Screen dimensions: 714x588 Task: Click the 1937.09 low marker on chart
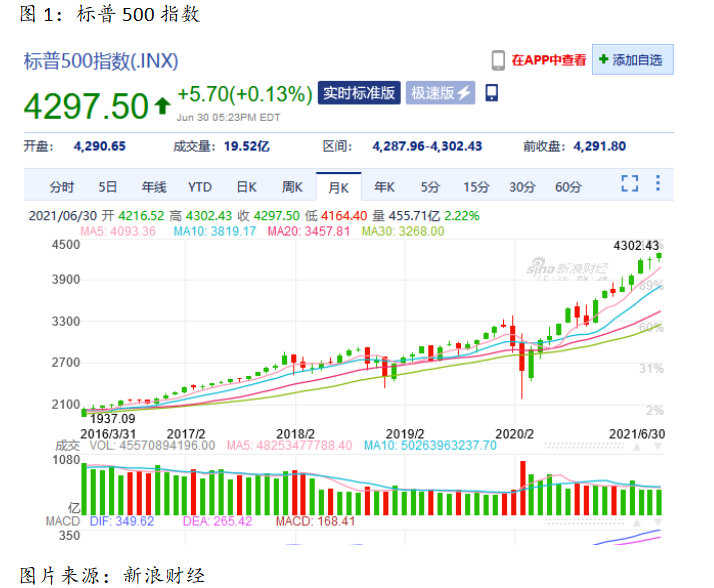pos(112,419)
